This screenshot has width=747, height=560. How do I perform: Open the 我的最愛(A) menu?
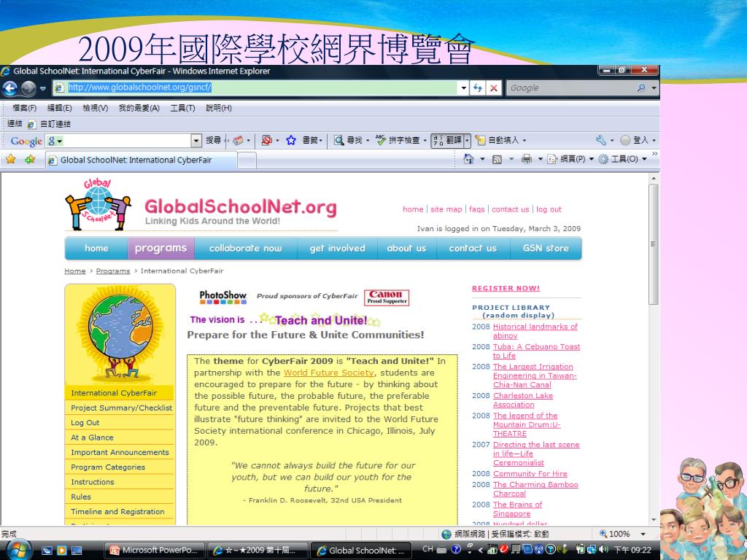coord(139,108)
